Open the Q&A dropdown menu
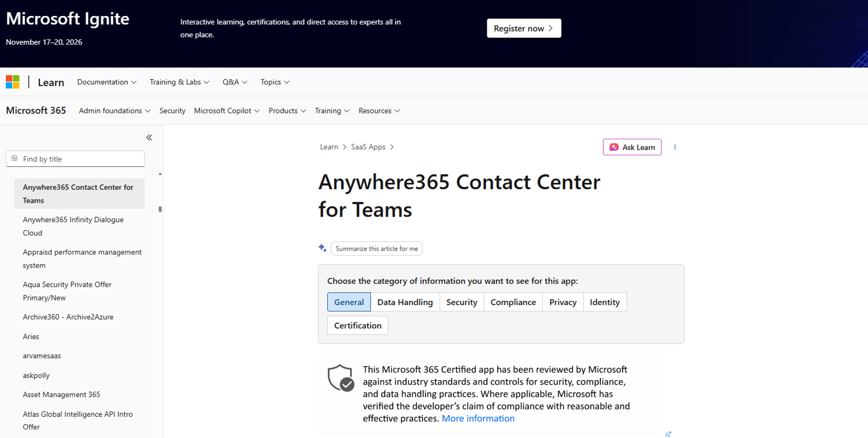The width and height of the screenshot is (868, 438). click(x=235, y=82)
